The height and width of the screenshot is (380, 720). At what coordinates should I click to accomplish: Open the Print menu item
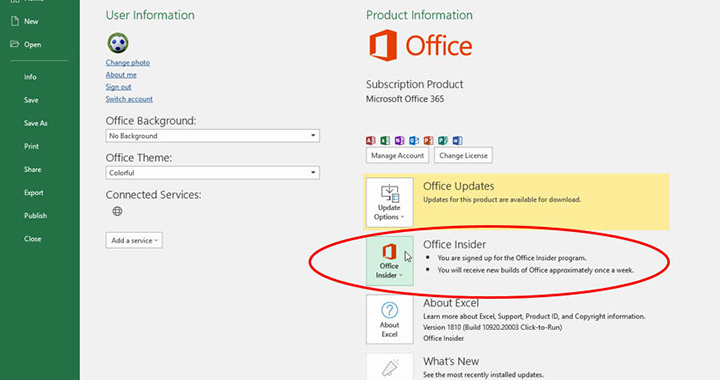[x=31, y=146]
